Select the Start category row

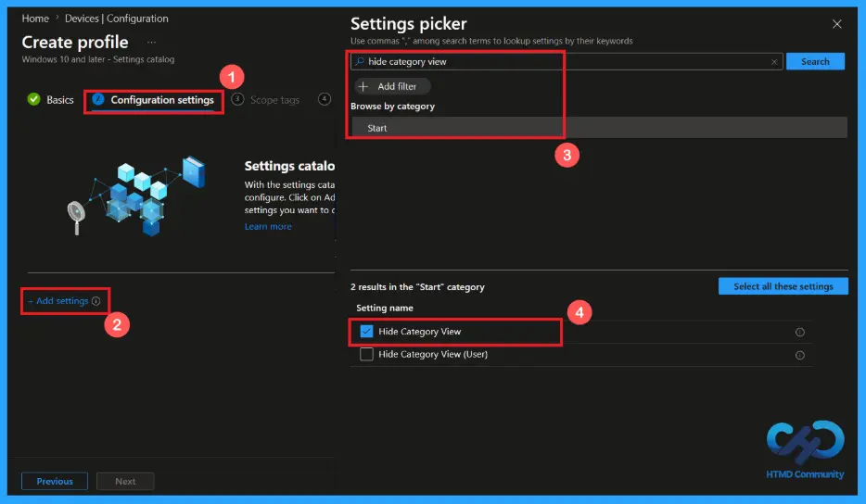coord(599,128)
